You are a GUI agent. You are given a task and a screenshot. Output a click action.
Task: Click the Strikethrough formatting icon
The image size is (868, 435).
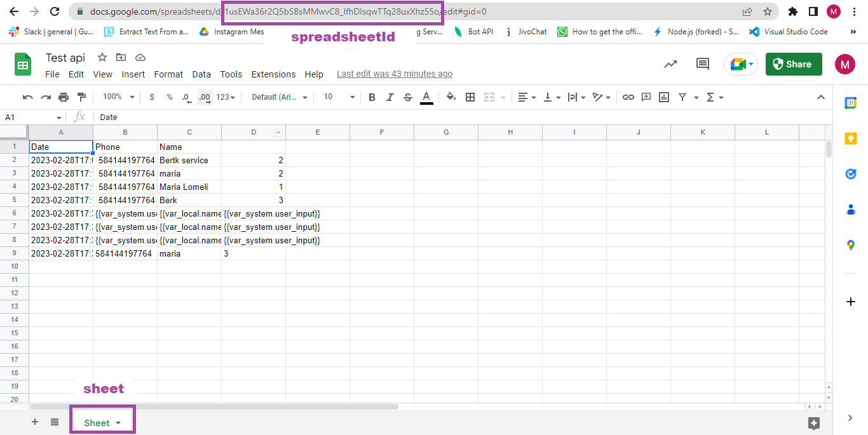point(408,97)
